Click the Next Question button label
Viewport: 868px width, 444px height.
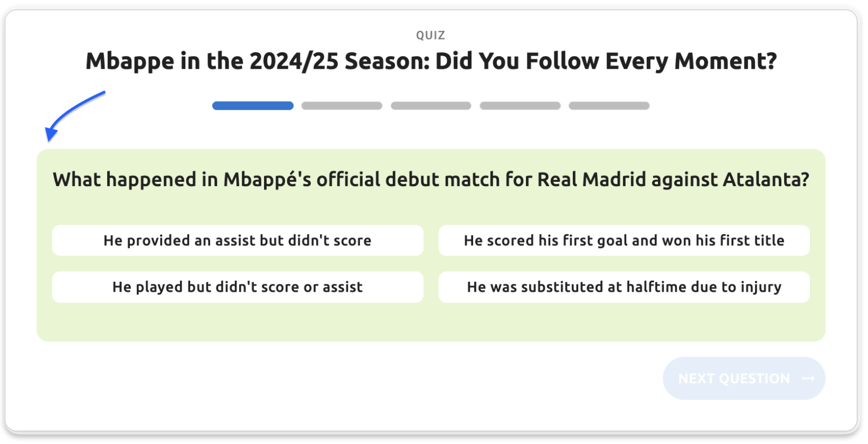click(734, 378)
